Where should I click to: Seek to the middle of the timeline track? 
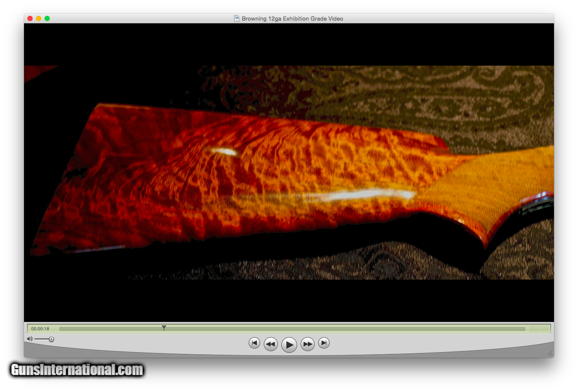click(x=292, y=329)
